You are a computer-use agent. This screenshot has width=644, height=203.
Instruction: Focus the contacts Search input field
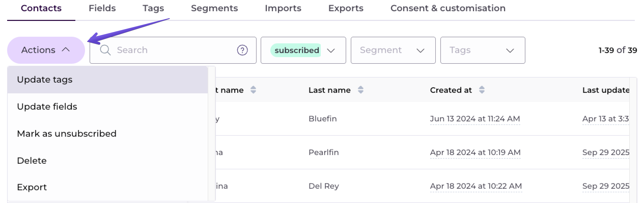pos(173,50)
